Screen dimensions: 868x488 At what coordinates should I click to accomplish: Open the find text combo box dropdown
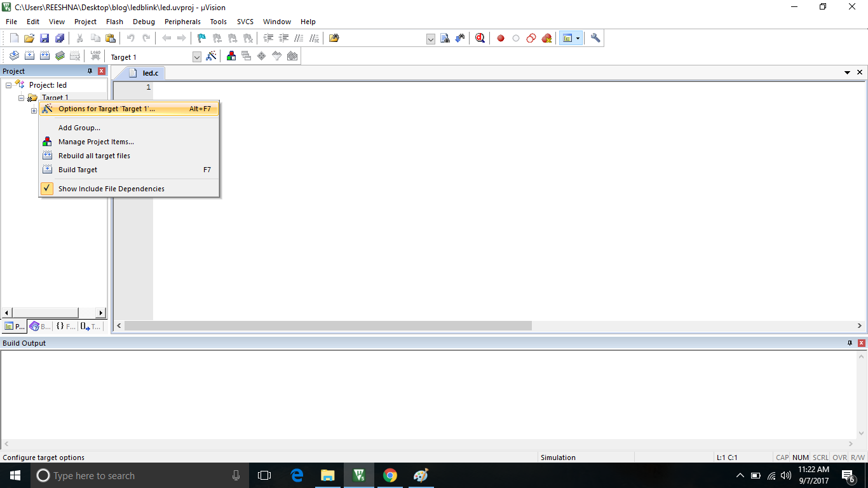click(431, 39)
